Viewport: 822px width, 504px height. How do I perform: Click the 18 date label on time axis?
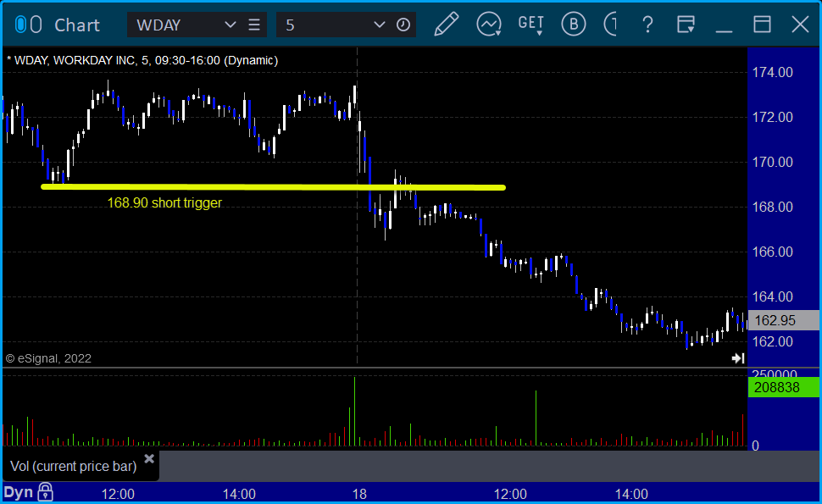pos(359,494)
